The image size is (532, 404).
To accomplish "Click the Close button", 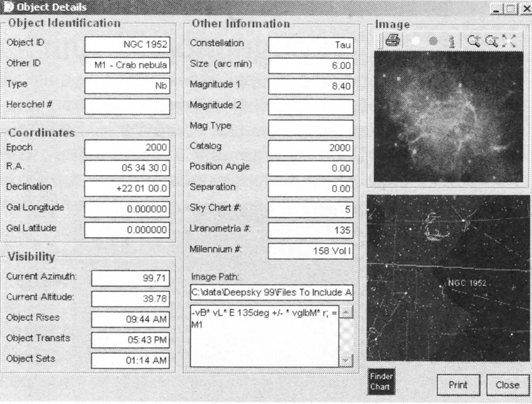I will pyautogui.click(x=508, y=385).
